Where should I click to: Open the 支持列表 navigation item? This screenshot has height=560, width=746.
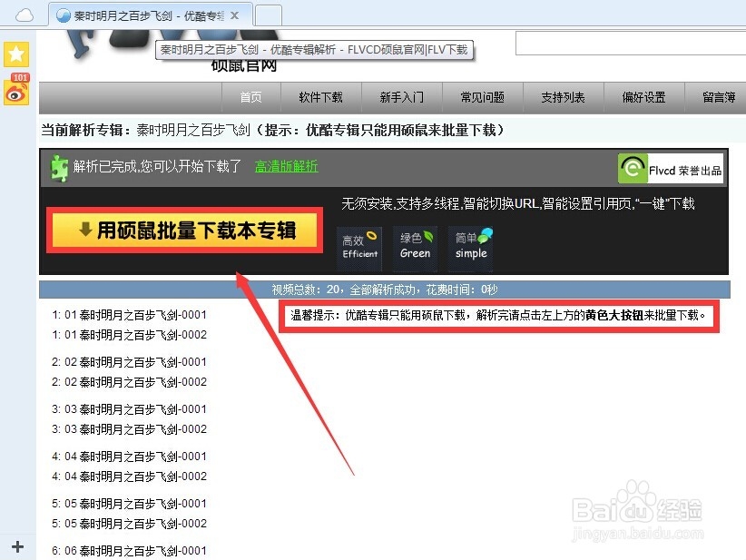pos(563,97)
